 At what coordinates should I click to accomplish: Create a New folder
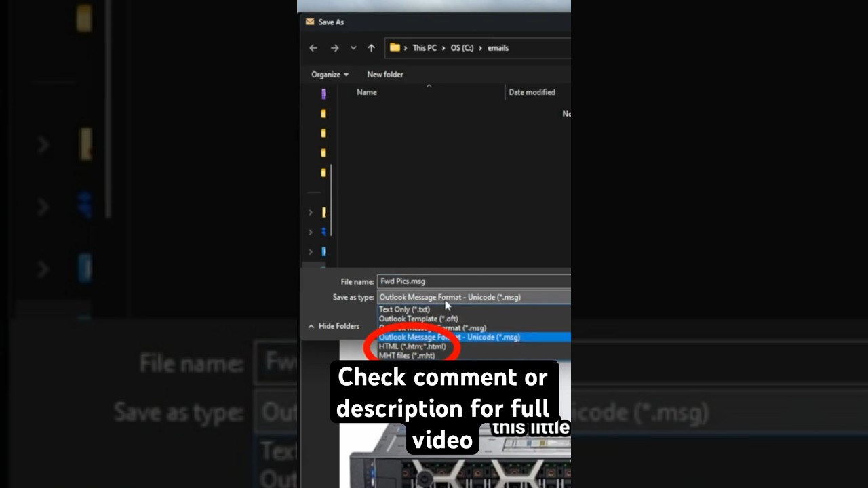tap(385, 75)
